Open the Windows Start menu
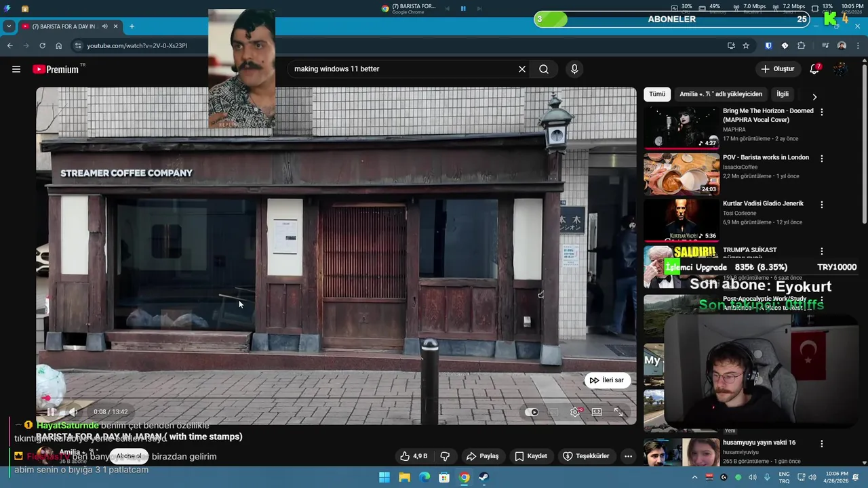The width and height of the screenshot is (868, 488). 384,477
